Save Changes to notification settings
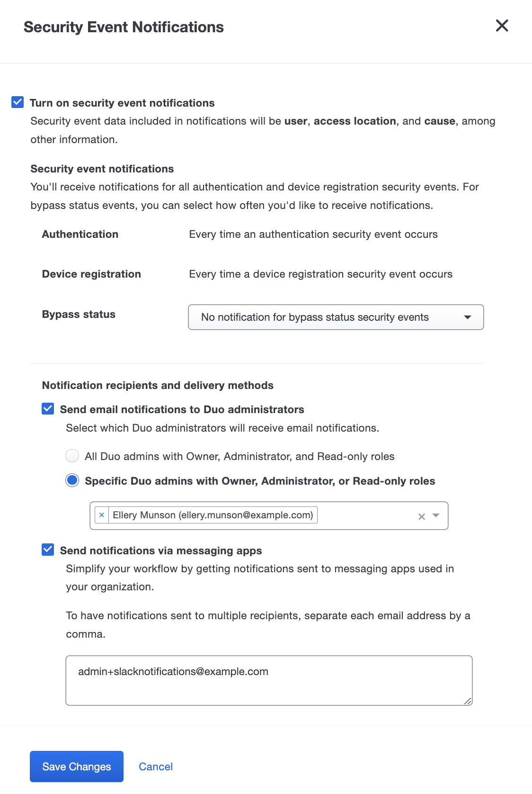Viewport: 532px width, 794px height. [76, 766]
